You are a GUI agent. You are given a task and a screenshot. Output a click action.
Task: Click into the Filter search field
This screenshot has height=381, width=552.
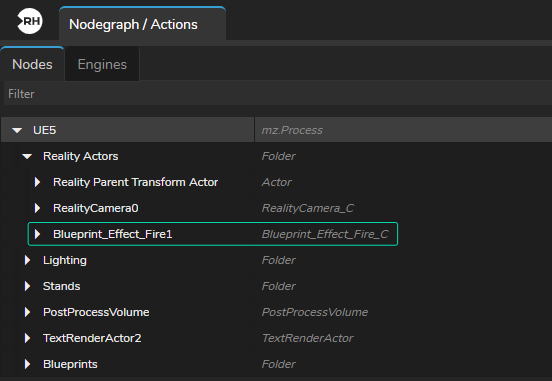tap(278, 94)
